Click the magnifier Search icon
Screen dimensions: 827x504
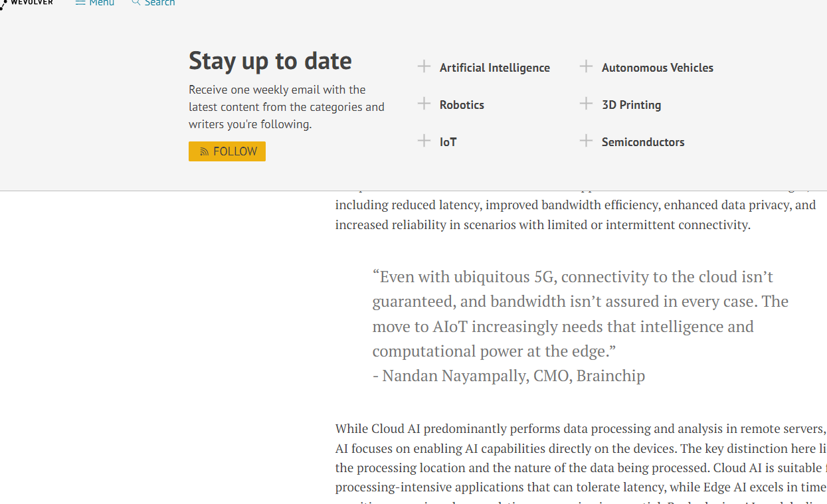136,3
